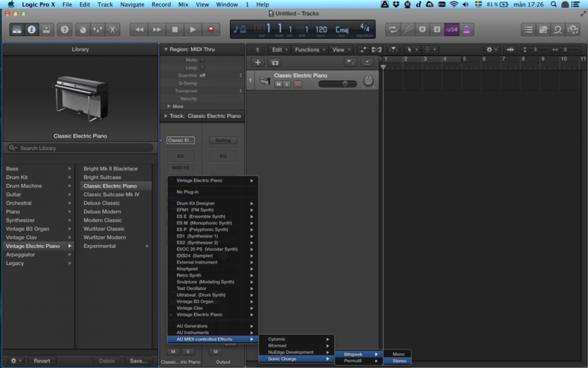Open the Note Pads button
The width and height of the screenshot is (588, 368).
[x=543, y=29]
